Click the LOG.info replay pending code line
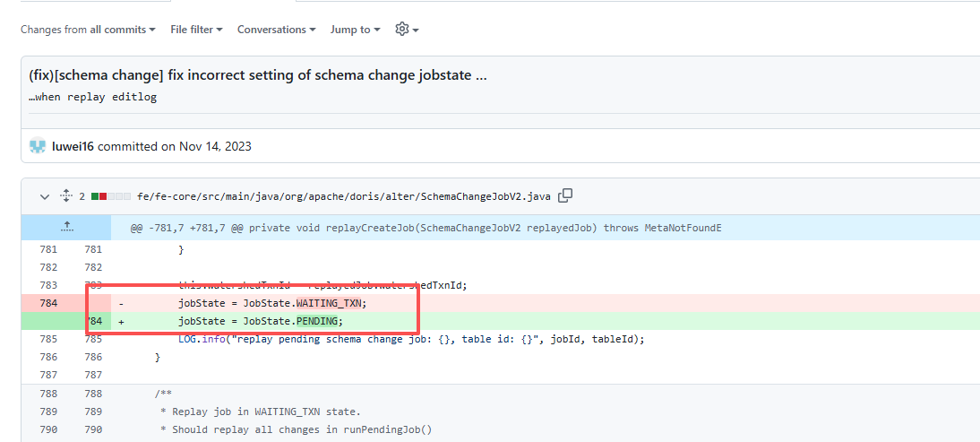The image size is (980, 442). click(x=410, y=339)
